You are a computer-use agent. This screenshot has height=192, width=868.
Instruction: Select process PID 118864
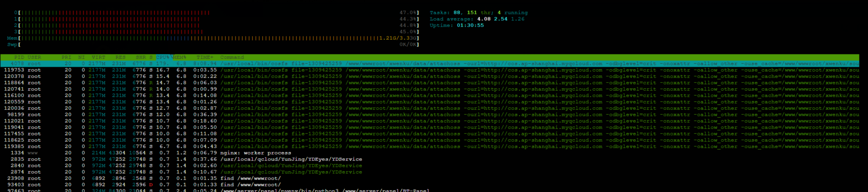430,83
